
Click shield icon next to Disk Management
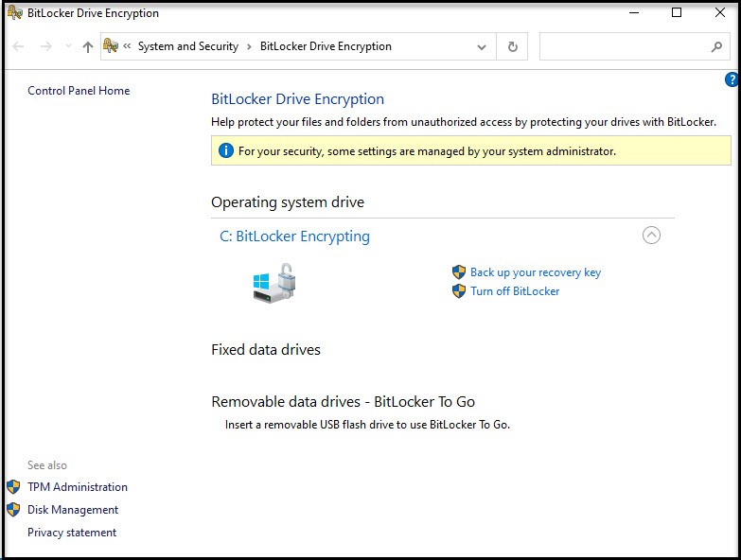13,510
